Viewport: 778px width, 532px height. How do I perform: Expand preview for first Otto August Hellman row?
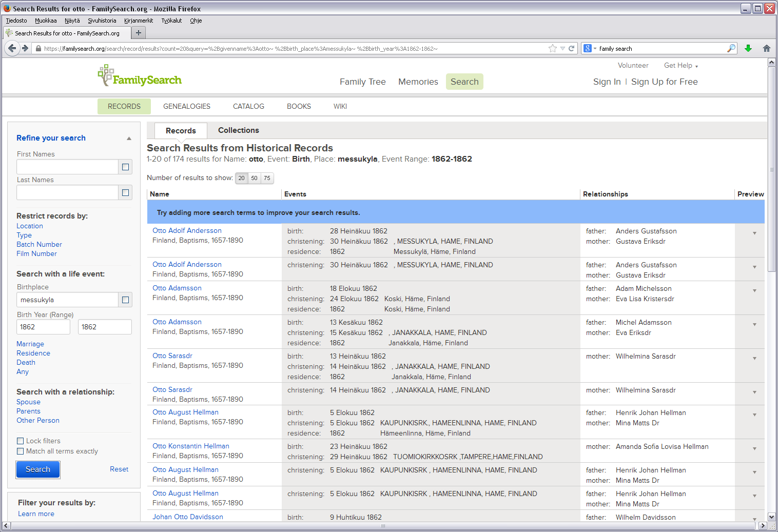(754, 415)
